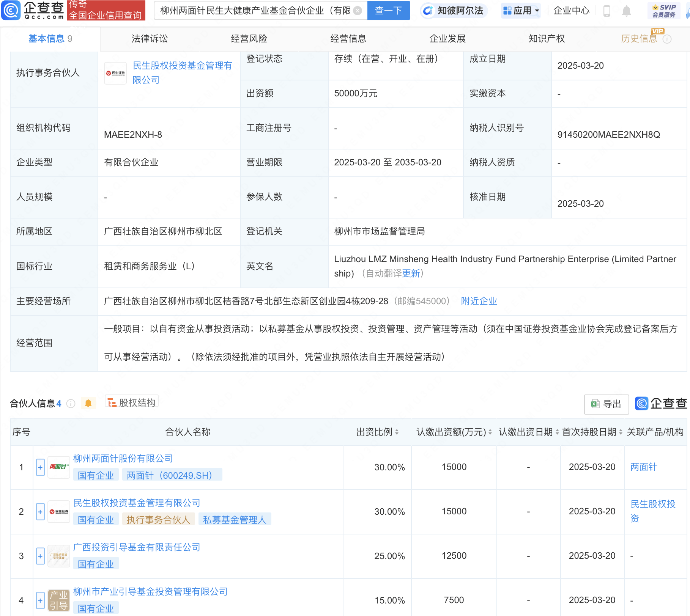Click info icon next to 历史信息
Image resolution: width=690 pixels, height=616 pixels.
point(667,39)
